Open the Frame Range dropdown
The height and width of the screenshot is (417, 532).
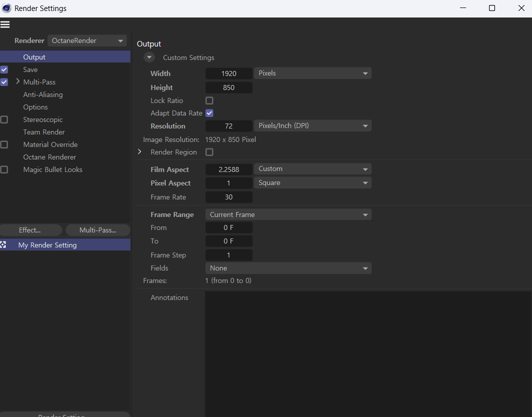click(x=288, y=214)
